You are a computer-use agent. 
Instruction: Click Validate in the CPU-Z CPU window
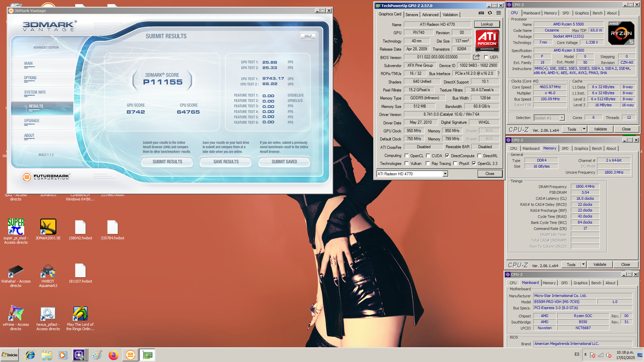coord(600,129)
